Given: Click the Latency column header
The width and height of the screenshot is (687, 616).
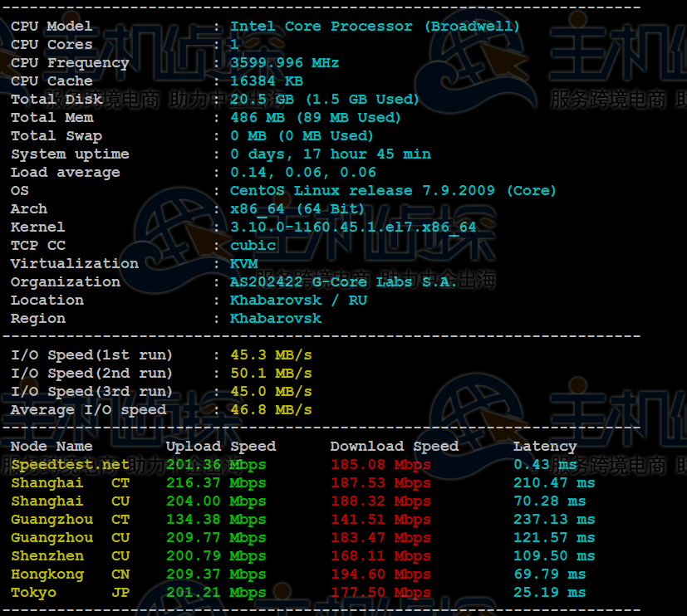Looking at the screenshot, I should (x=544, y=446).
